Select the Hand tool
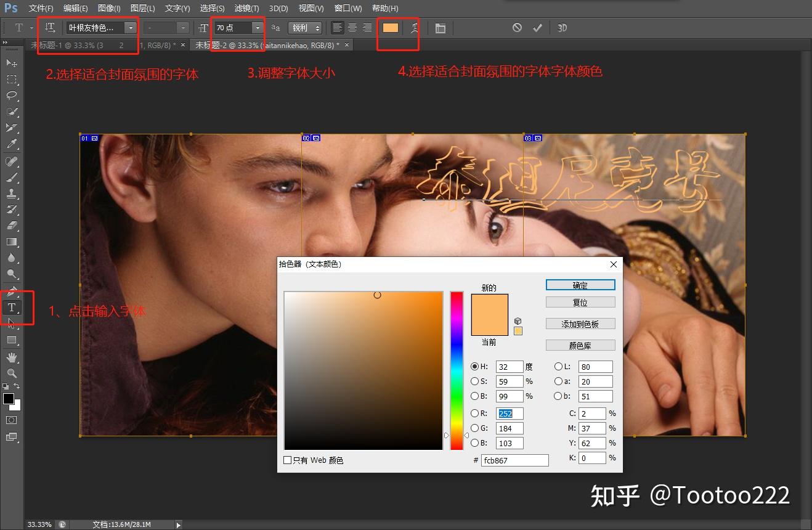812x530 pixels. [x=11, y=357]
